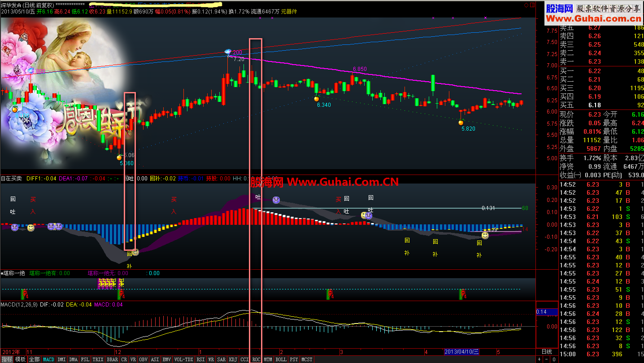Image resolution: width=644 pixels, height=363 pixels.
Task: Click the 6.850 price label
Action: (x=360, y=69)
